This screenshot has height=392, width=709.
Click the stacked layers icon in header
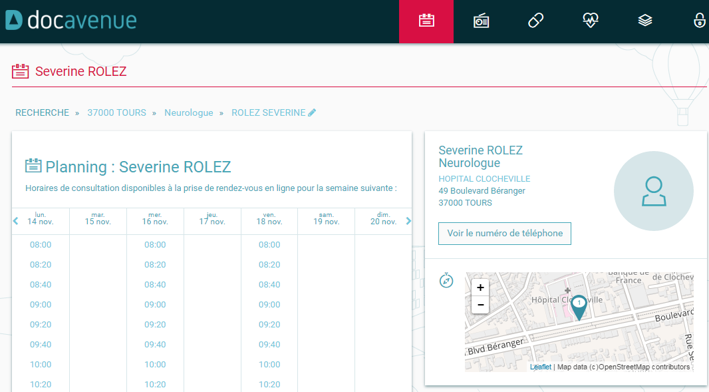pyautogui.click(x=645, y=20)
